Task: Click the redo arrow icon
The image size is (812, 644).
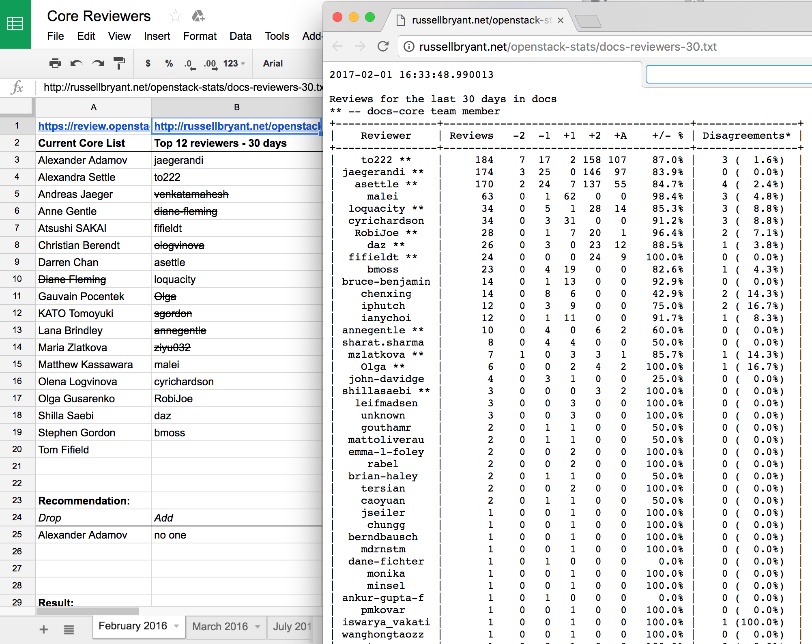Action: tap(98, 64)
